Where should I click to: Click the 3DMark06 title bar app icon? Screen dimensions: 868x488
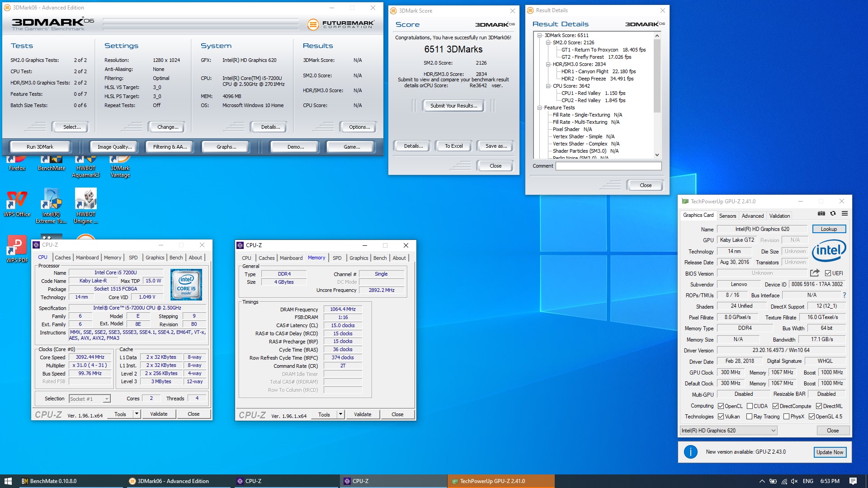coord(7,8)
